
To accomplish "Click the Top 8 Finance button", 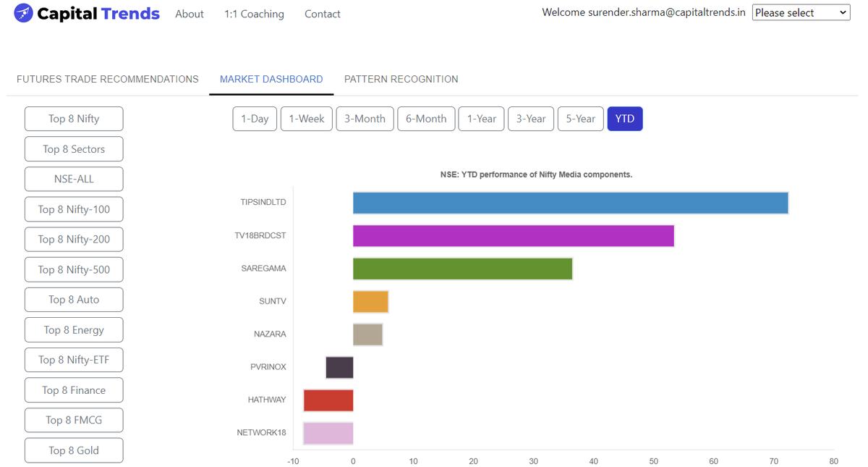I will click(x=74, y=390).
